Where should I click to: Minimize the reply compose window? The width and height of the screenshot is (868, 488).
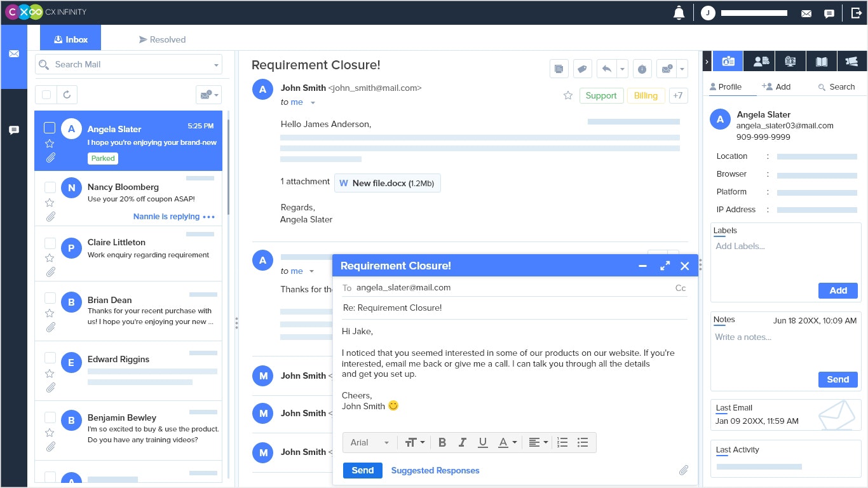[x=642, y=266]
